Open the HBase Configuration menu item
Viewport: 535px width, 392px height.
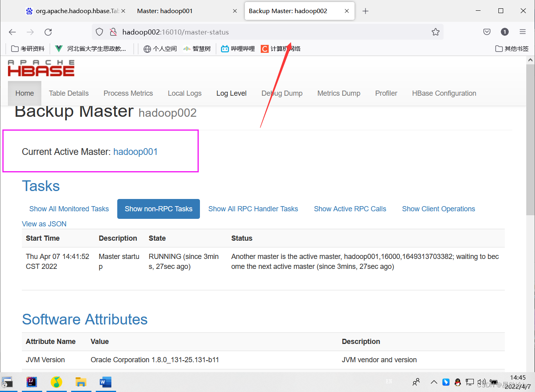tap(444, 93)
